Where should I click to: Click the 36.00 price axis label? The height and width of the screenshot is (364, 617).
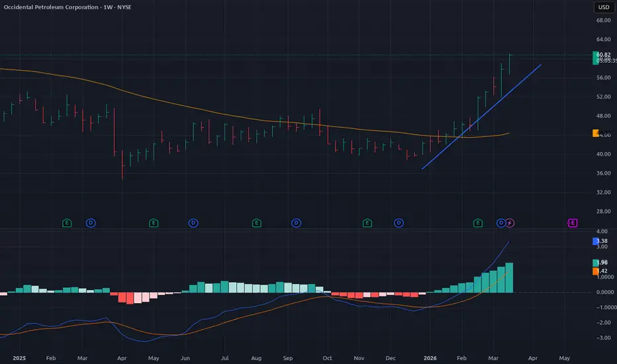click(603, 173)
